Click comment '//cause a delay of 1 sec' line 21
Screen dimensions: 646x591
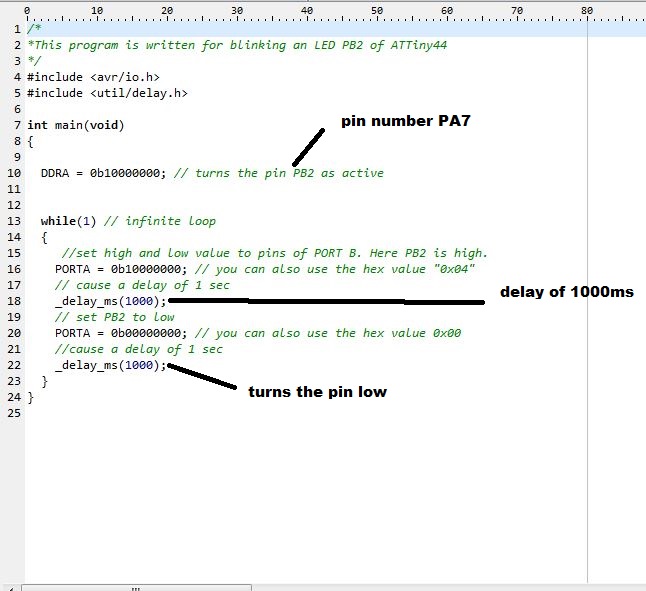[139, 349]
